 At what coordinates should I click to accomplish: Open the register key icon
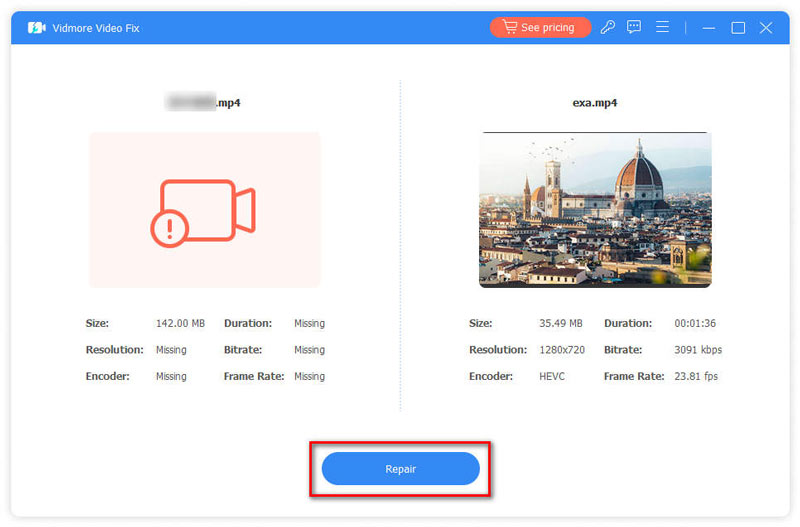(x=608, y=28)
